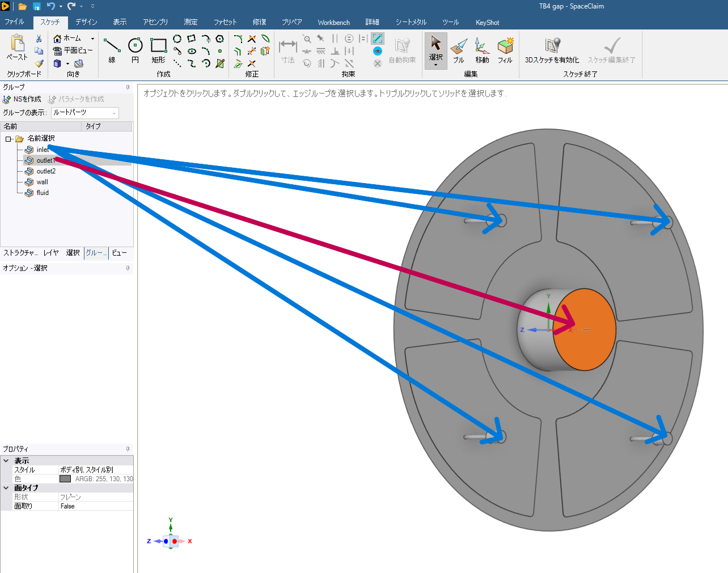Click the gray 色 color swatch
This screenshot has width=728, height=573.
pyautogui.click(x=65, y=479)
